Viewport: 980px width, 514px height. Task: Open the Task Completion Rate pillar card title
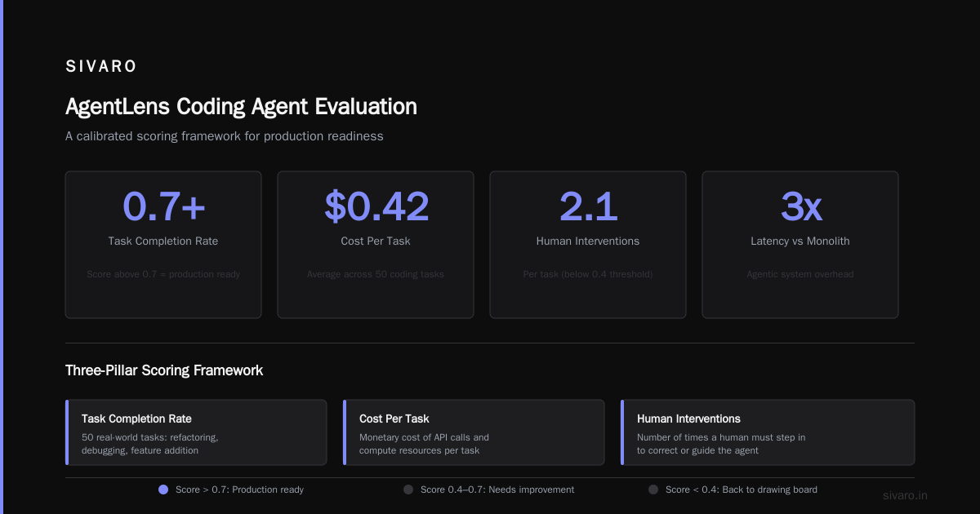point(136,419)
